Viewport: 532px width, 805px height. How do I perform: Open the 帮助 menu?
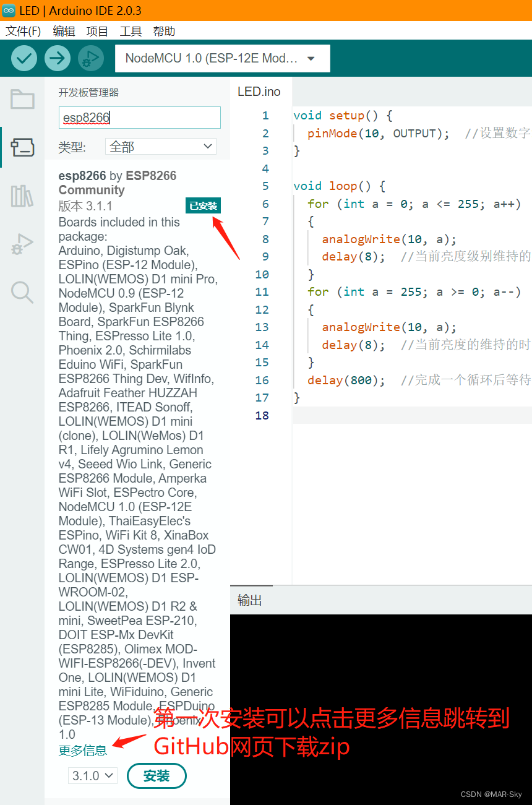(164, 31)
